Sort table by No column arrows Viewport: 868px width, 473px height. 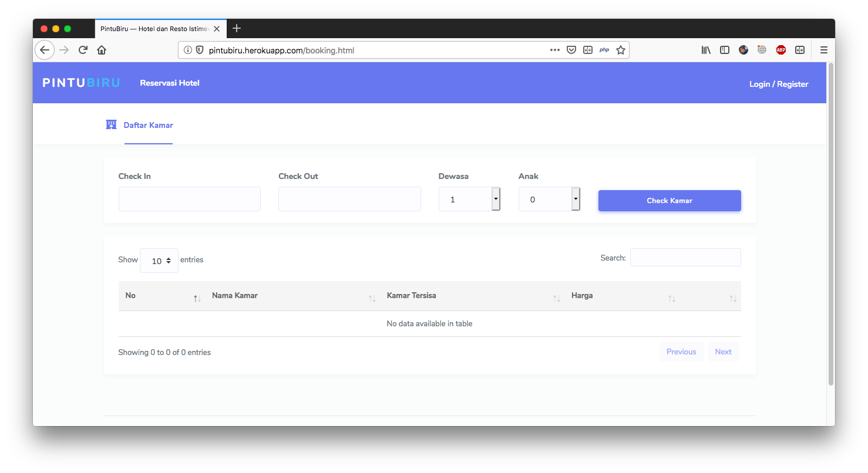click(197, 299)
